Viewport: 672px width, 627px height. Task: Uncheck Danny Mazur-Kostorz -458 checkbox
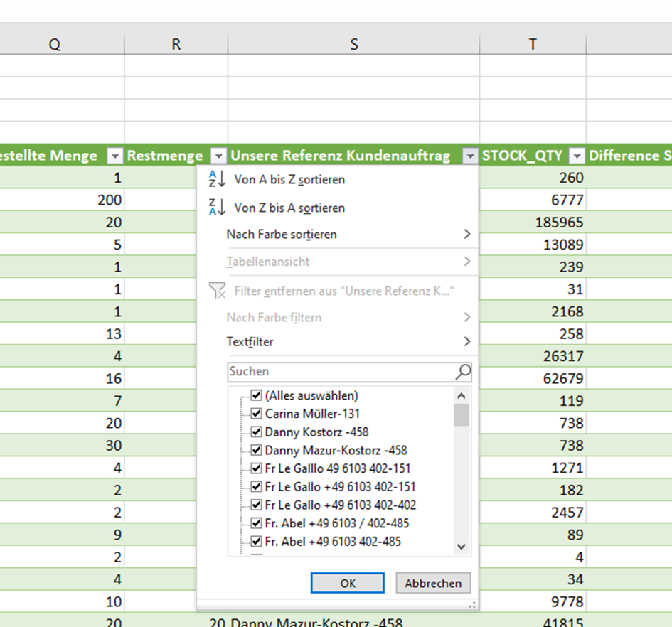tap(257, 450)
